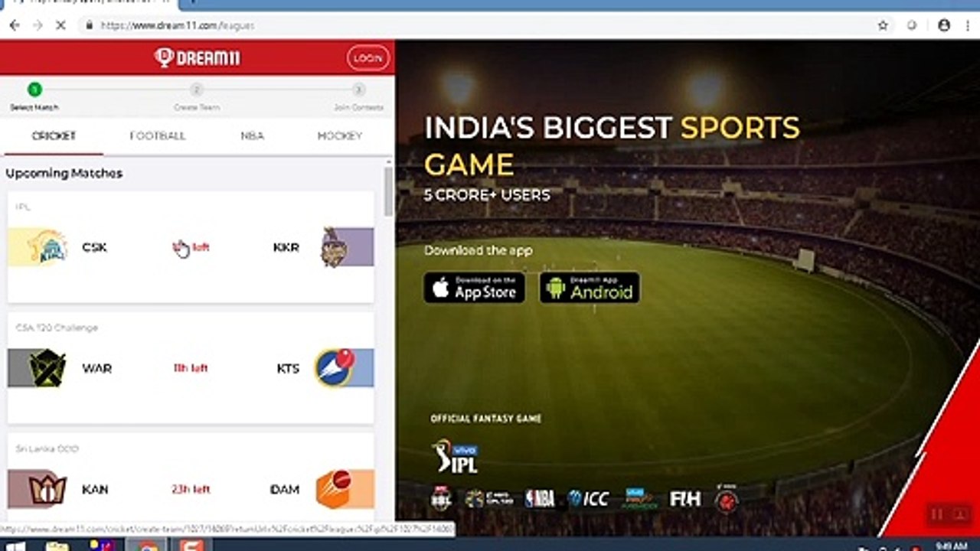The width and height of the screenshot is (980, 551).
Task: Open Windows Start menu
Action: (15, 546)
